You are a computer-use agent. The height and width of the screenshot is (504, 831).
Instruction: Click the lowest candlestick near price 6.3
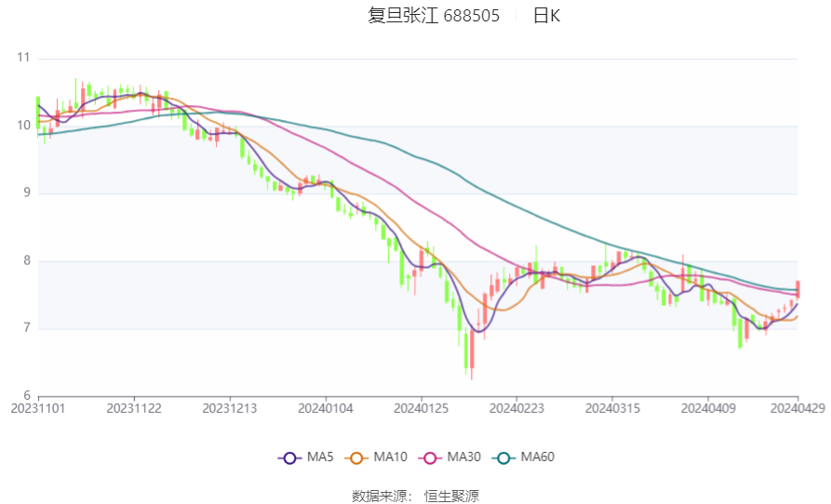coord(472,351)
